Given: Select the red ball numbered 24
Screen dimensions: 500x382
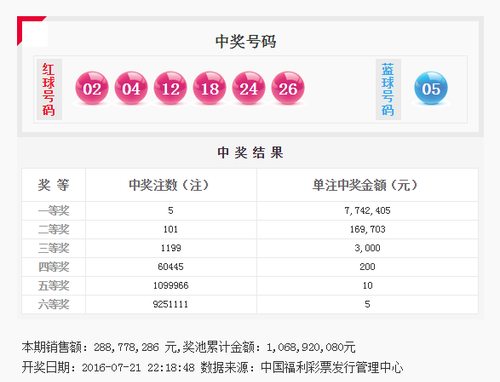Looking at the screenshot, I should coord(249,88).
